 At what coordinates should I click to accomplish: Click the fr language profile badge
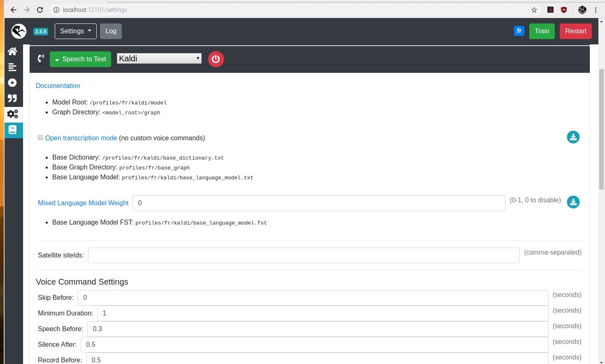point(519,31)
